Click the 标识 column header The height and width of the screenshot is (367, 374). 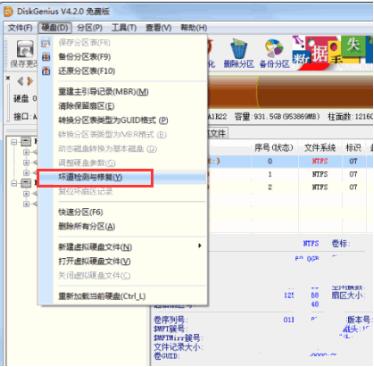353,147
